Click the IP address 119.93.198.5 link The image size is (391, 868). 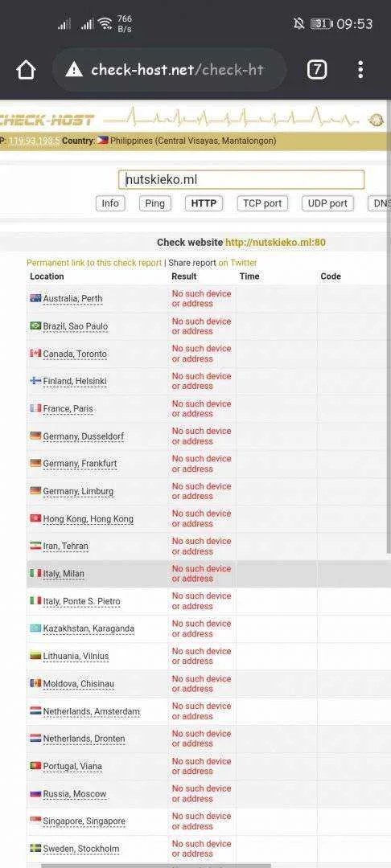tap(35, 141)
